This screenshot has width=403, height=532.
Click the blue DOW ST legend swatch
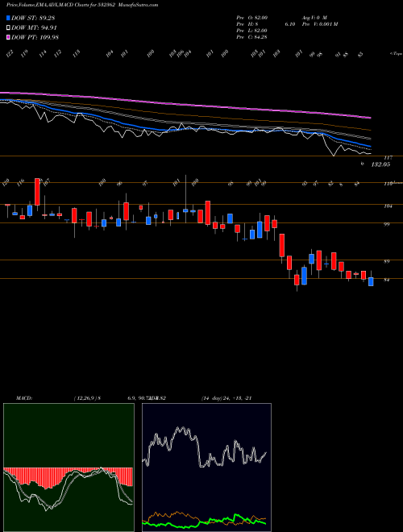(8, 18)
